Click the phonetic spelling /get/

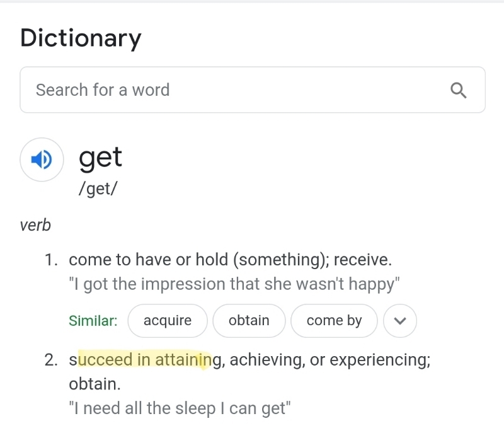coord(98,188)
